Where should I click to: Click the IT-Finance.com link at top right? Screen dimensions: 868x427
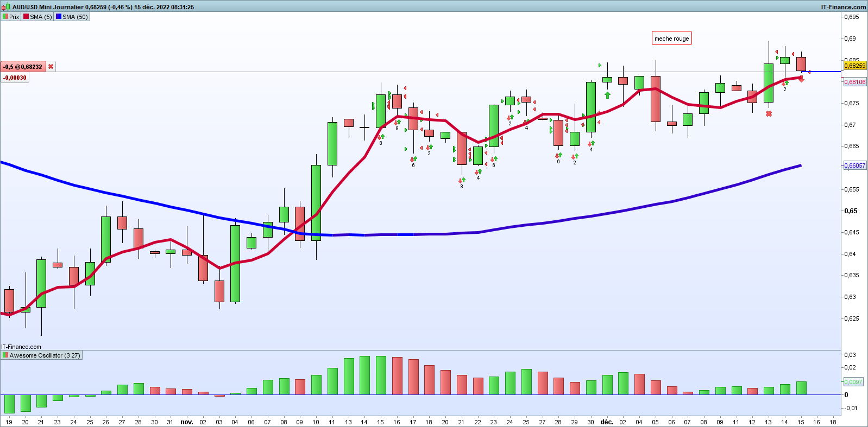(843, 7)
